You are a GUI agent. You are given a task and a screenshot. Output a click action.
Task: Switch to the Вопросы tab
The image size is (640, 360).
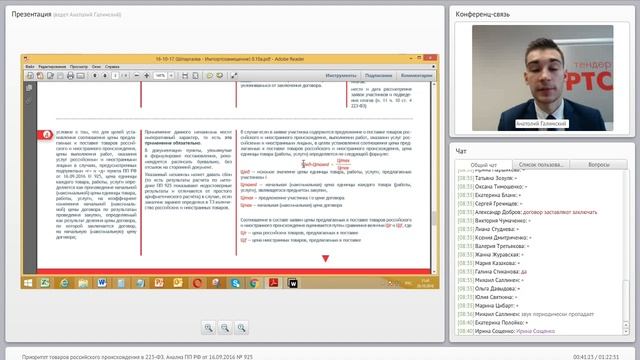(599, 164)
